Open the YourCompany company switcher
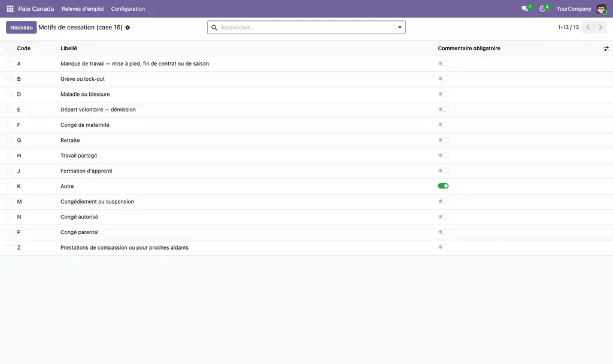The height and width of the screenshot is (364, 613). (573, 8)
